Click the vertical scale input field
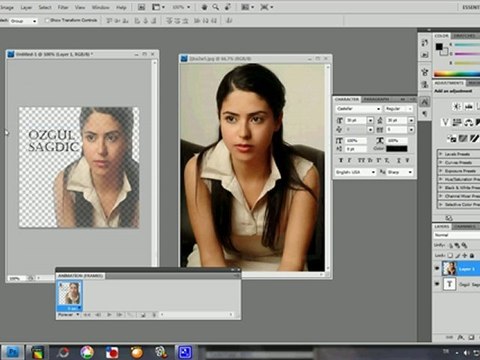The width and height of the screenshot is (480, 360). 356,141
